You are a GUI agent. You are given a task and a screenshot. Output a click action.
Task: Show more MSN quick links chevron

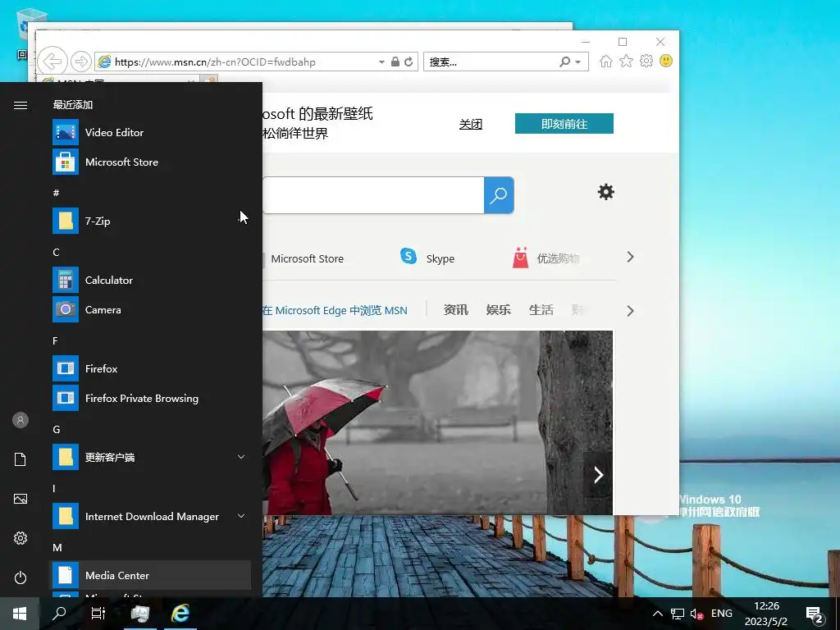[x=631, y=257]
